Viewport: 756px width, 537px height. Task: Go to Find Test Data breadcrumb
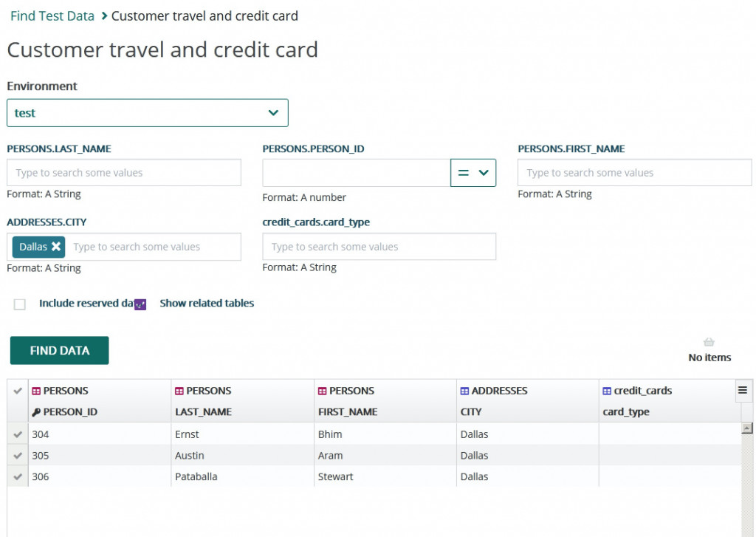point(52,16)
